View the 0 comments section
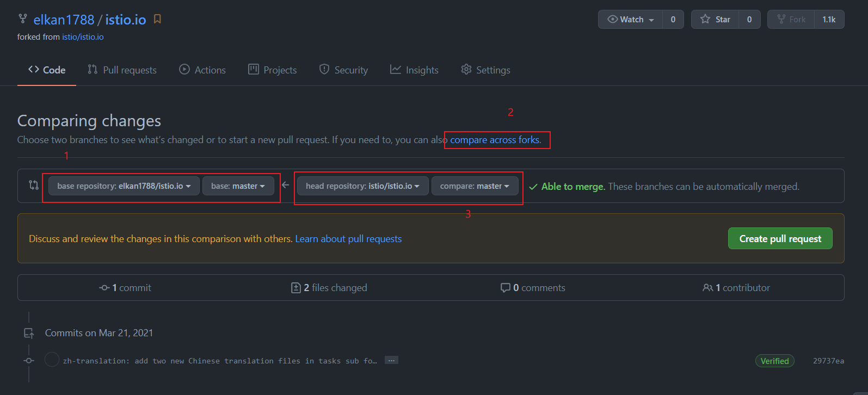Screen dimensions: 868x395 [x=533, y=288]
